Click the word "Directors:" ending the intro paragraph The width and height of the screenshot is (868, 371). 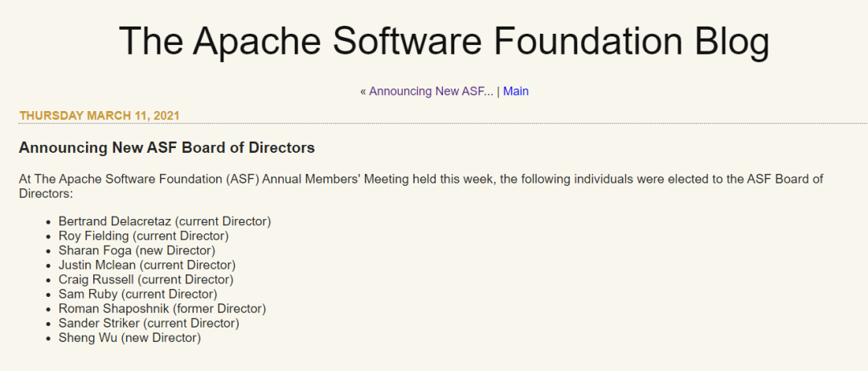[x=46, y=194]
